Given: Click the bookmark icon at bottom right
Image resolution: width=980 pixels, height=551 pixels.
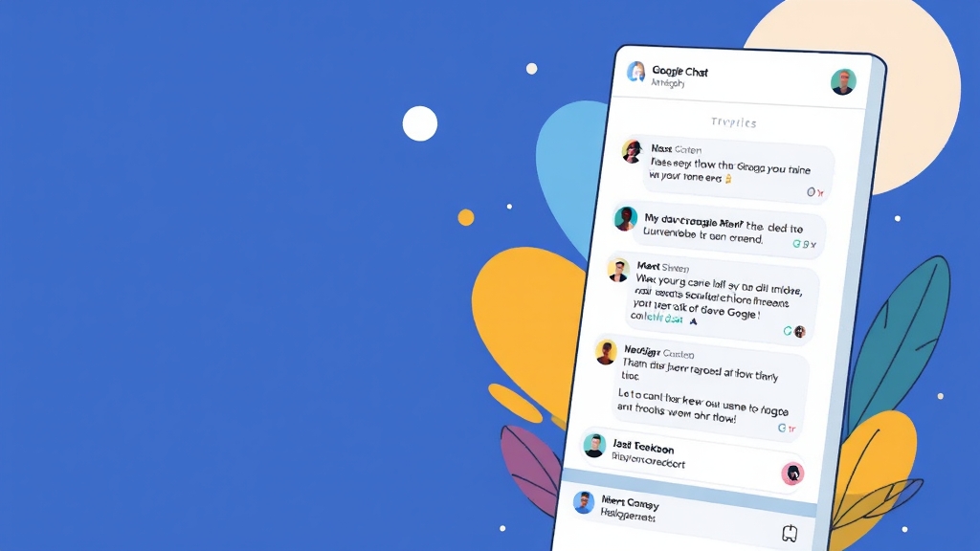Looking at the screenshot, I should [790, 533].
